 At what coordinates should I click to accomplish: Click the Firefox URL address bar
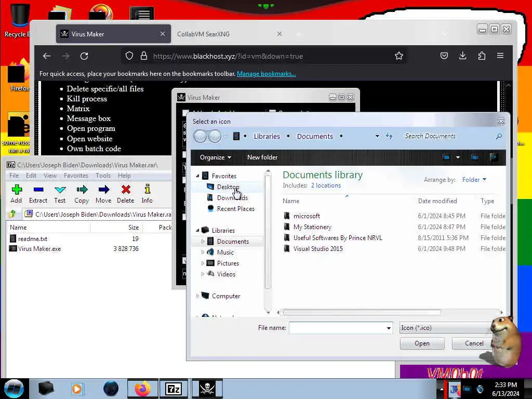(x=264, y=56)
